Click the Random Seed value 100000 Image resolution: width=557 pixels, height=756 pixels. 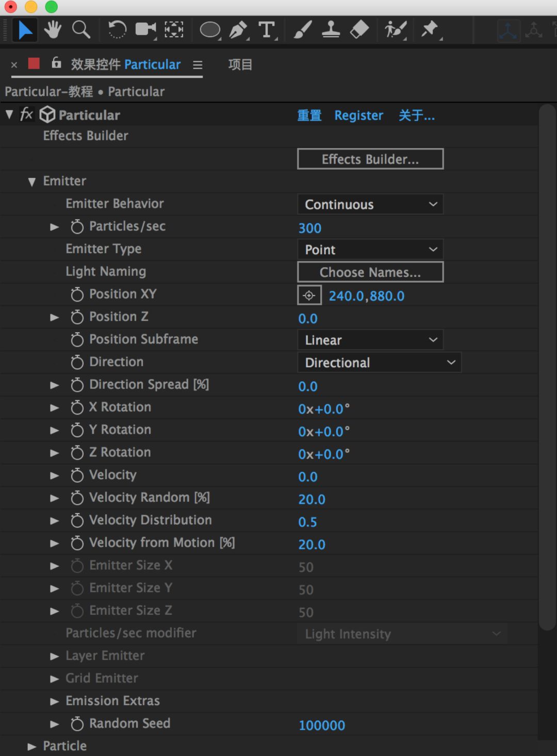[x=322, y=726]
